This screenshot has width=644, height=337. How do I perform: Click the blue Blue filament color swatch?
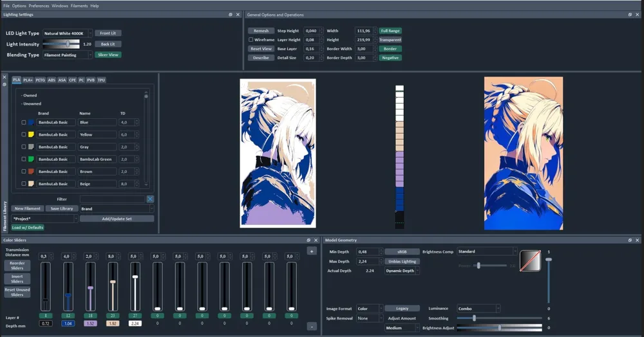coord(31,122)
